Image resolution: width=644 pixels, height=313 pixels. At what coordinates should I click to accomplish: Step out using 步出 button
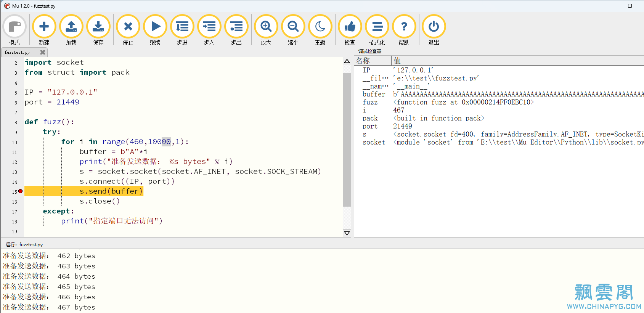click(236, 30)
